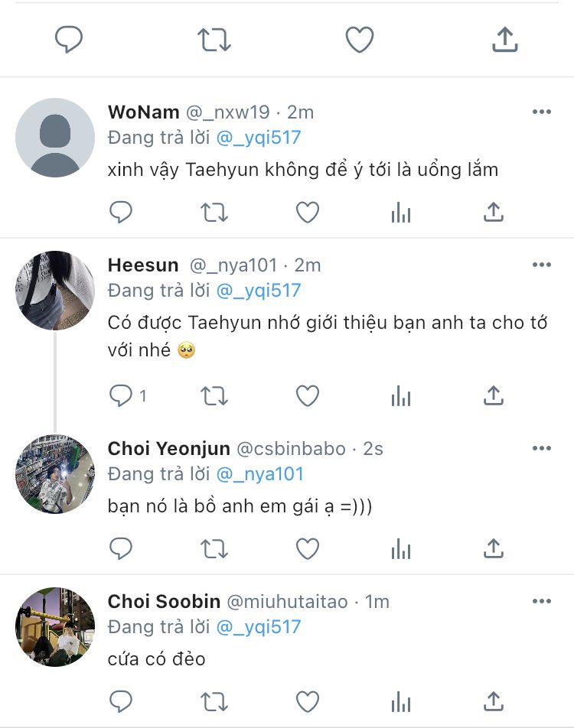Like Choi Yeonjun's reply

click(308, 548)
